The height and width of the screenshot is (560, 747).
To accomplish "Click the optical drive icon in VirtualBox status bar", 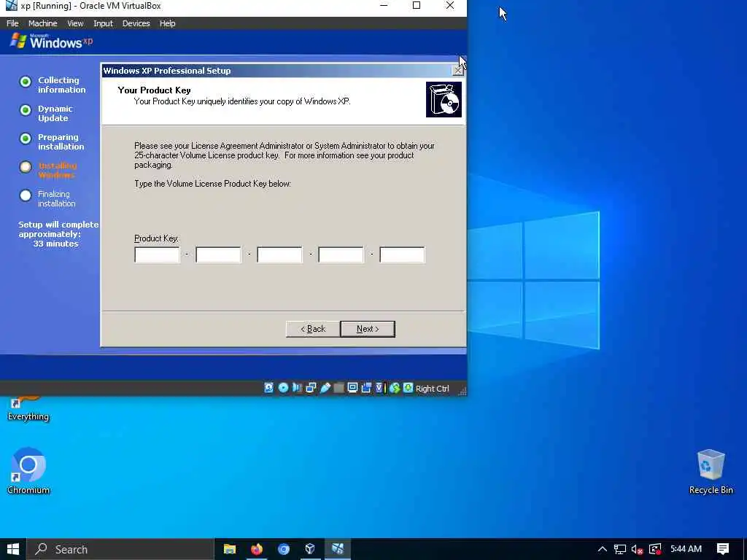I will pyautogui.click(x=283, y=388).
